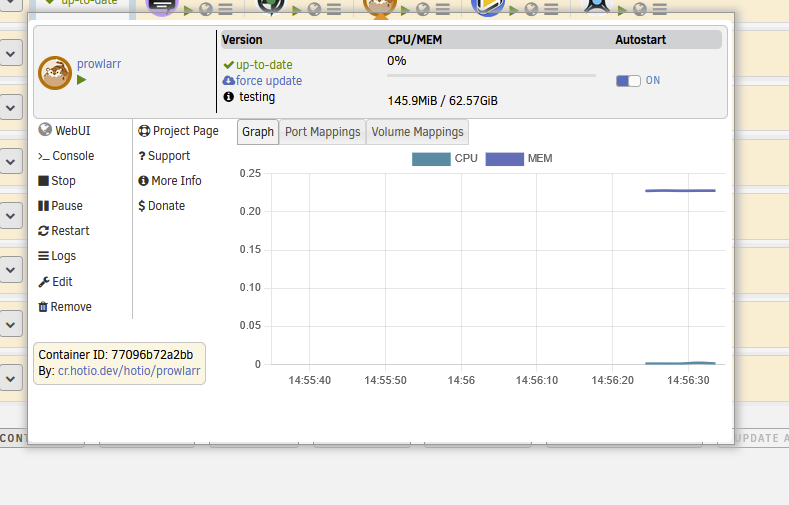Click the CPU usage progress bar
The image size is (789, 505).
491,75
